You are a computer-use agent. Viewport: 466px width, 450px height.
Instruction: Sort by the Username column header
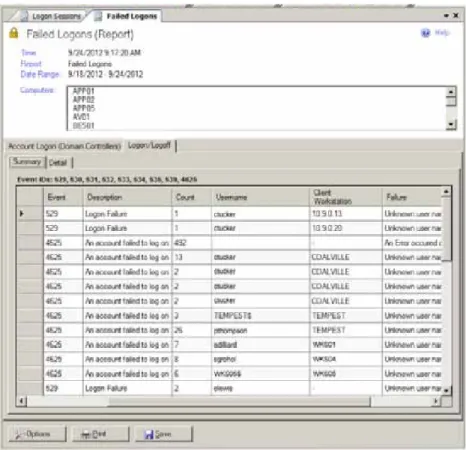pyautogui.click(x=260, y=197)
